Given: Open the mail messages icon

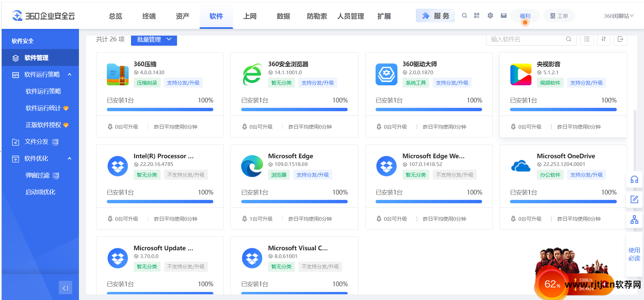Looking at the screenshot, I should pyautogui.click(x=504, y=15).
